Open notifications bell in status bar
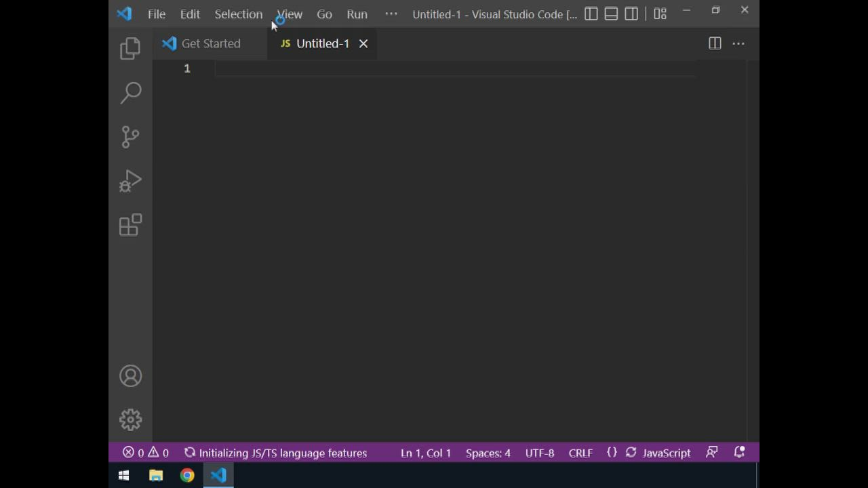Screen dimensions: 868x488 pyautogui.click(x=739, y=453)
